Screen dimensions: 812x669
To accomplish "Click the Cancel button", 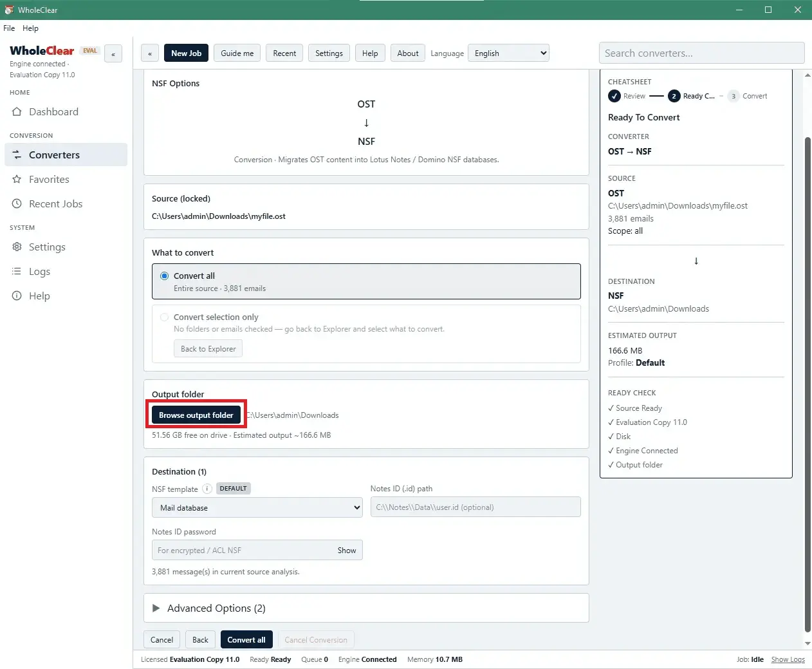I will [x=161, y=640].
